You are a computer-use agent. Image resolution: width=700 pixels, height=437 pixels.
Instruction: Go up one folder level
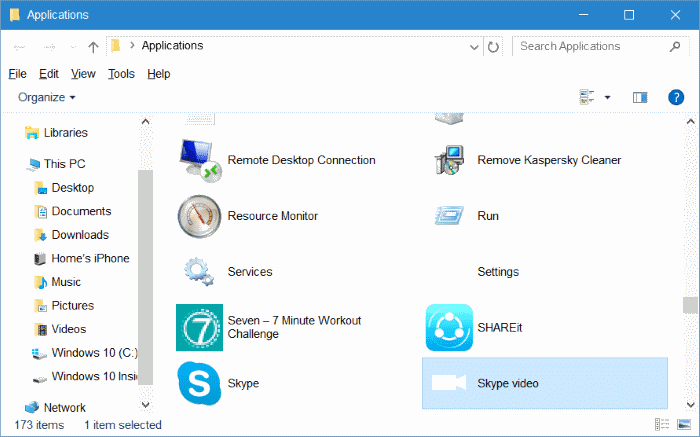[x=93, y=47]
